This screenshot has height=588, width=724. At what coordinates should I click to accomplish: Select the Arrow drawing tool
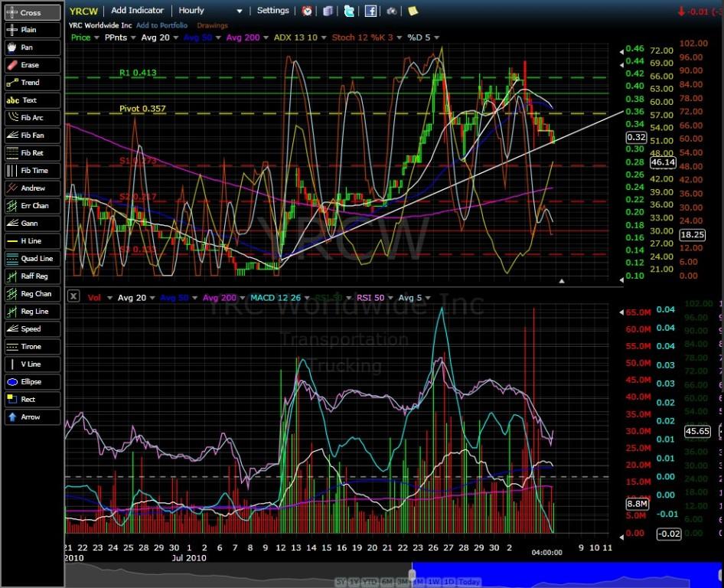pos(32,417)
